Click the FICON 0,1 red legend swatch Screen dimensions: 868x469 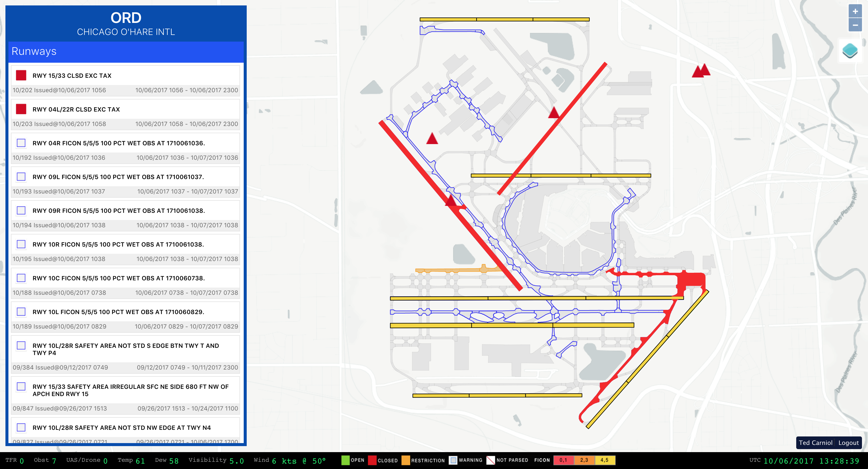tap(563, 460)
